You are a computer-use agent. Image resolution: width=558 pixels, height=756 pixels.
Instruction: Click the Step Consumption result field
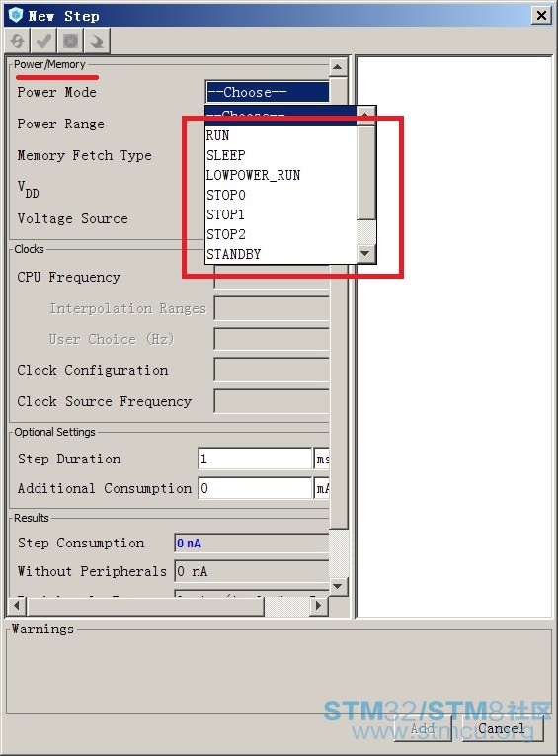(252, 543)
